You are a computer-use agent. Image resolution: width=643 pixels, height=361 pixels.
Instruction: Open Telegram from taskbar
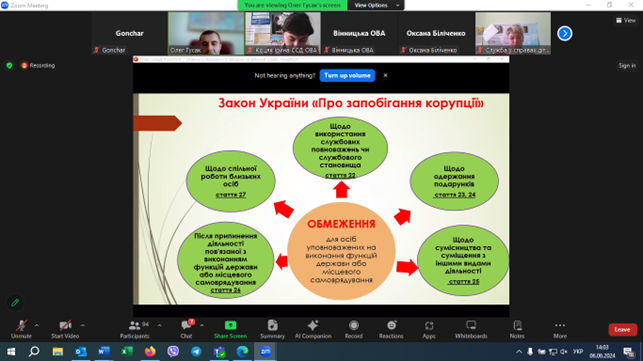pyautogui.click(x=196, y=352)
